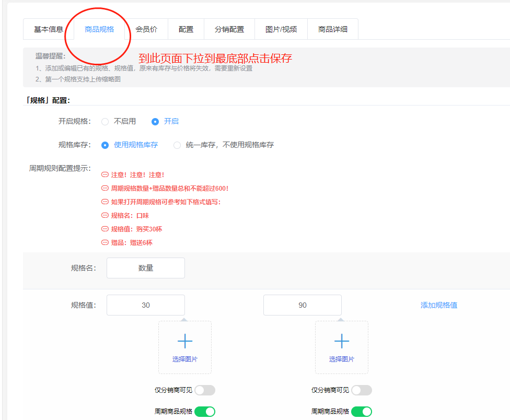Click the comment icon beside 规格值：购买30杯
The width and height of the screenshot is (510, 420).
(105, 229)
